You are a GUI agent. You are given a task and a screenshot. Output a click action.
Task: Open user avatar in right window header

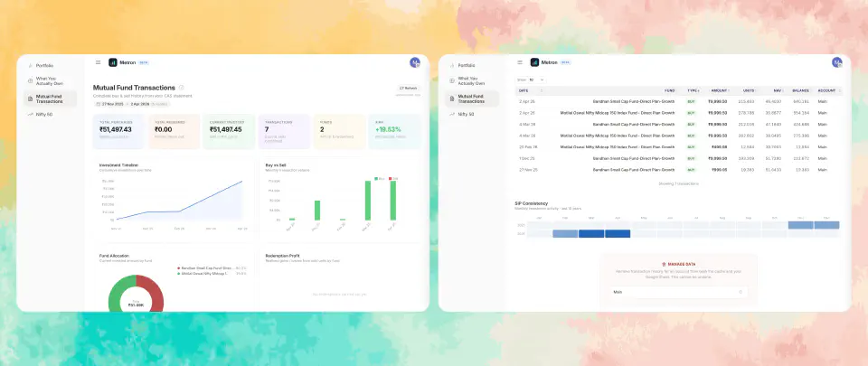coord(836,62)
